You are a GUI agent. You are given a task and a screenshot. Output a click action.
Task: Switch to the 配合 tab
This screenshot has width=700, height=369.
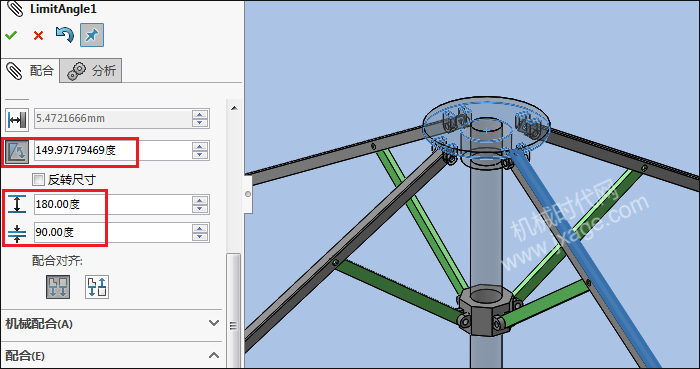(x=30, y=70)
